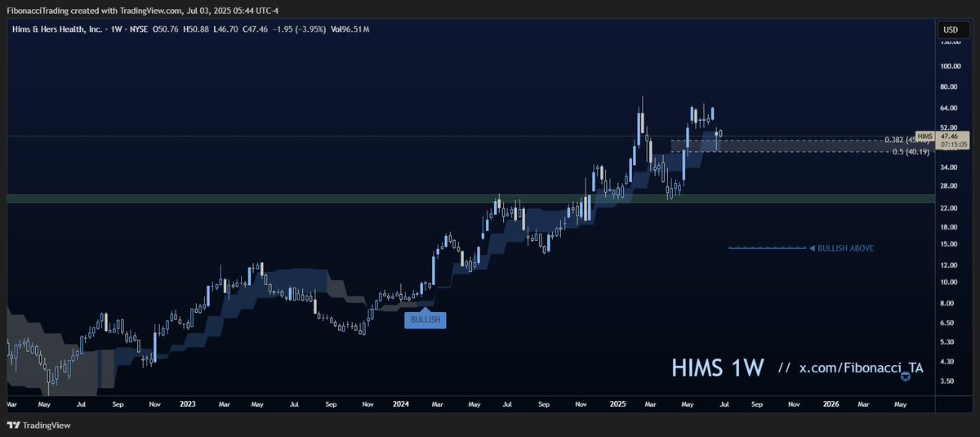The width and height of the screenshot is (980, 437).
Task: Click the open value O50.76
Action: [x=167, y=29]
